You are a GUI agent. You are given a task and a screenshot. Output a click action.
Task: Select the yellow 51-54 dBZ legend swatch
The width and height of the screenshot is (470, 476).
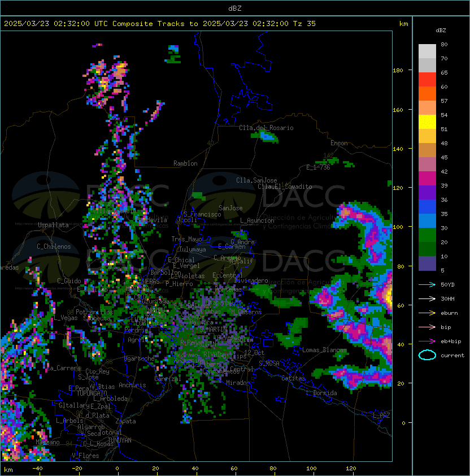(427, 122)
